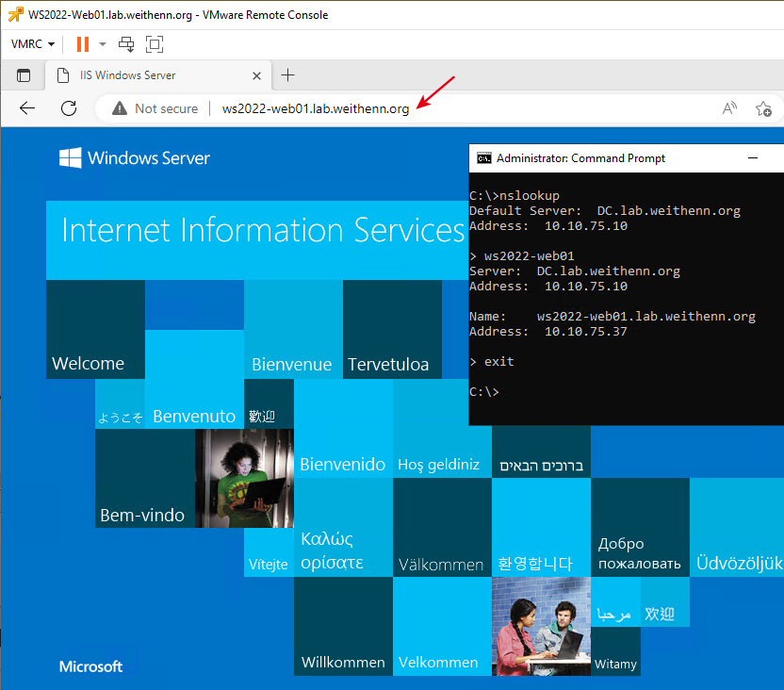
Task: Click the Send Ctrl+Alt+Del icon
Action: [126, 44]
